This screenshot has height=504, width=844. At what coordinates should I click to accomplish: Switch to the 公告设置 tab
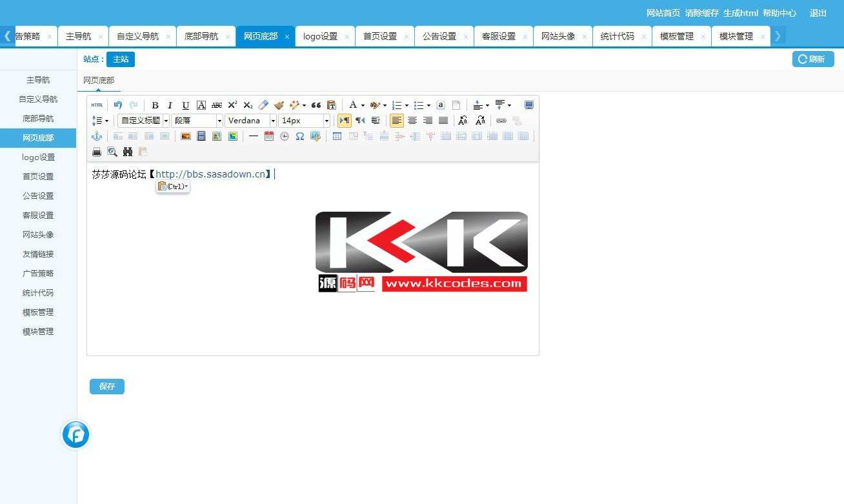click(439, 36)
